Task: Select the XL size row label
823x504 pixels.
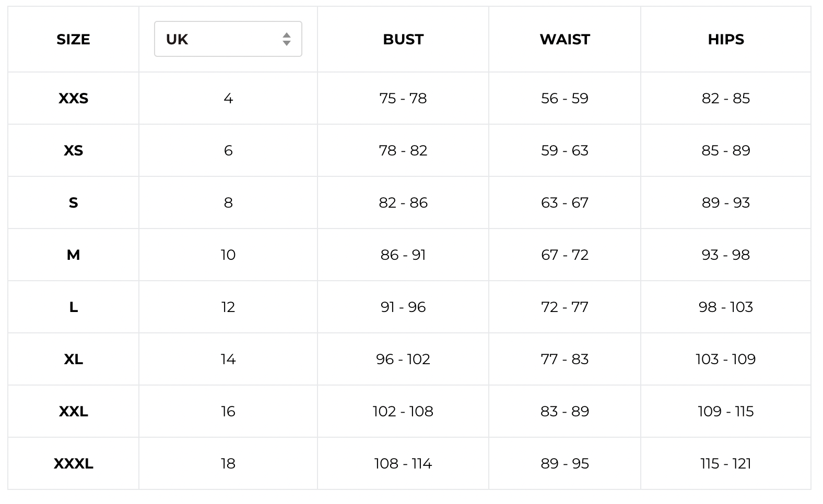Action: click(x=73, y=359)
